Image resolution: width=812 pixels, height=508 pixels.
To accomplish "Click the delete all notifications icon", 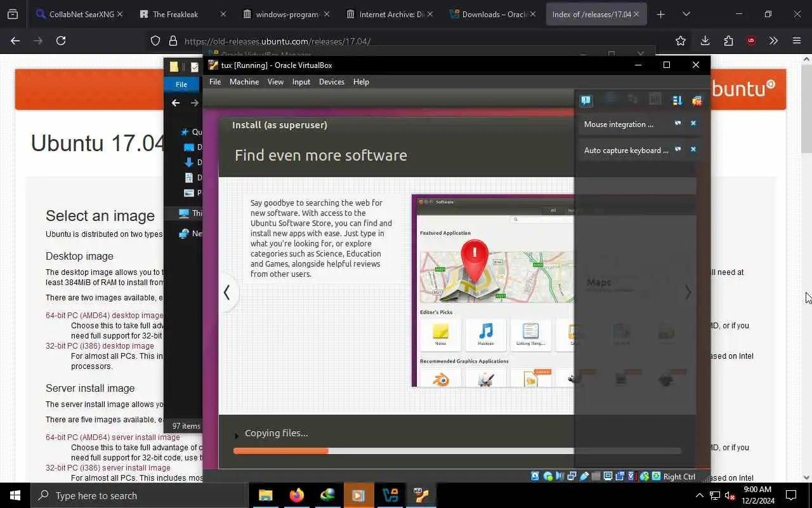I will pyautogui.click(x=697, y=100).
